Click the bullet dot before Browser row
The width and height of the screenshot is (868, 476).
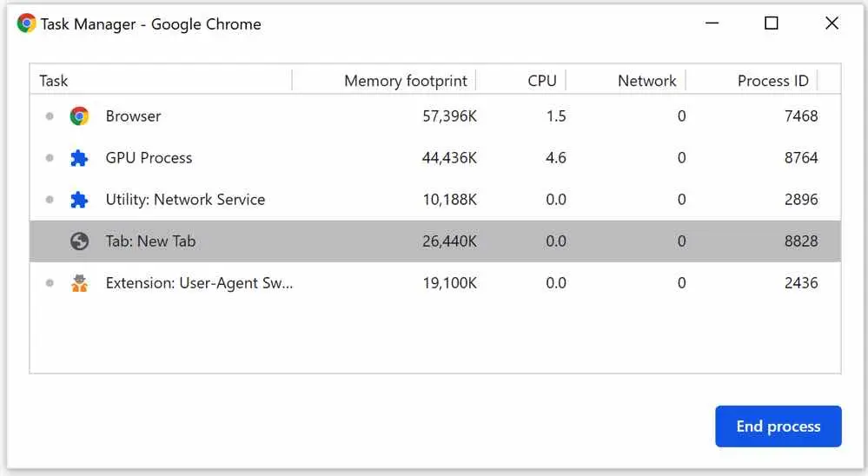point(50,116)
